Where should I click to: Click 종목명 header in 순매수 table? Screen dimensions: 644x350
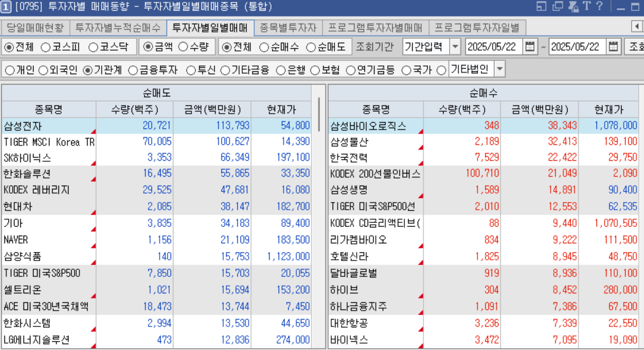tap(376, 109)
